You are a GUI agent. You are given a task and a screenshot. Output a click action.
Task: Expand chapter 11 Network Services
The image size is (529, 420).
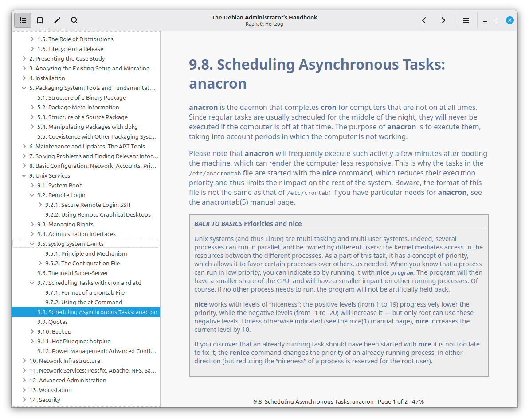pyautogui.click(x=24, y=371)
